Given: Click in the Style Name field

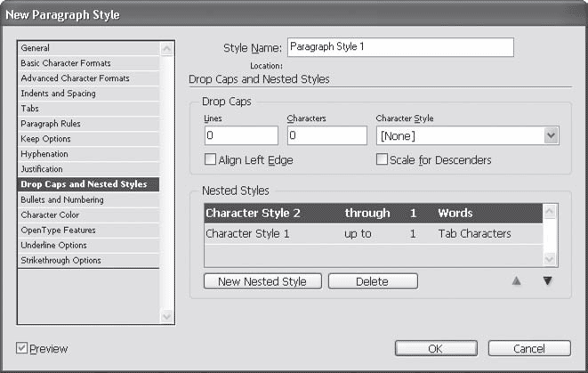Looking at the screenshot, I should click(x=400, y=47).
